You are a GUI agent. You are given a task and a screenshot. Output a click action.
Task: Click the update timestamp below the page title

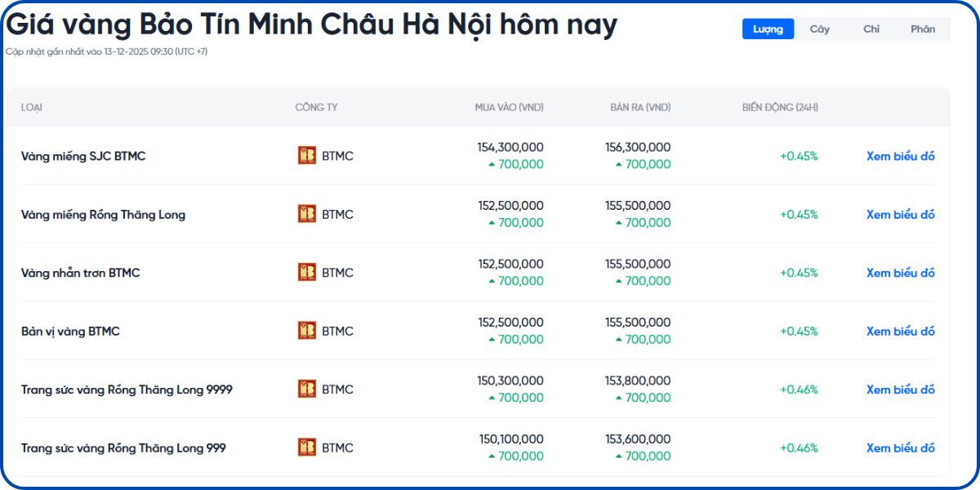click(107, 51)
